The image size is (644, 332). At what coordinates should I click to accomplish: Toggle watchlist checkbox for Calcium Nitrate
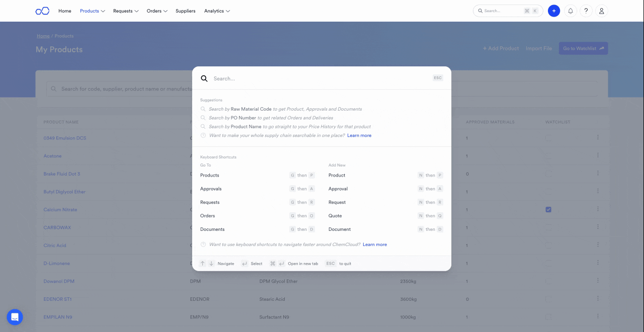[x=548, y=210]
